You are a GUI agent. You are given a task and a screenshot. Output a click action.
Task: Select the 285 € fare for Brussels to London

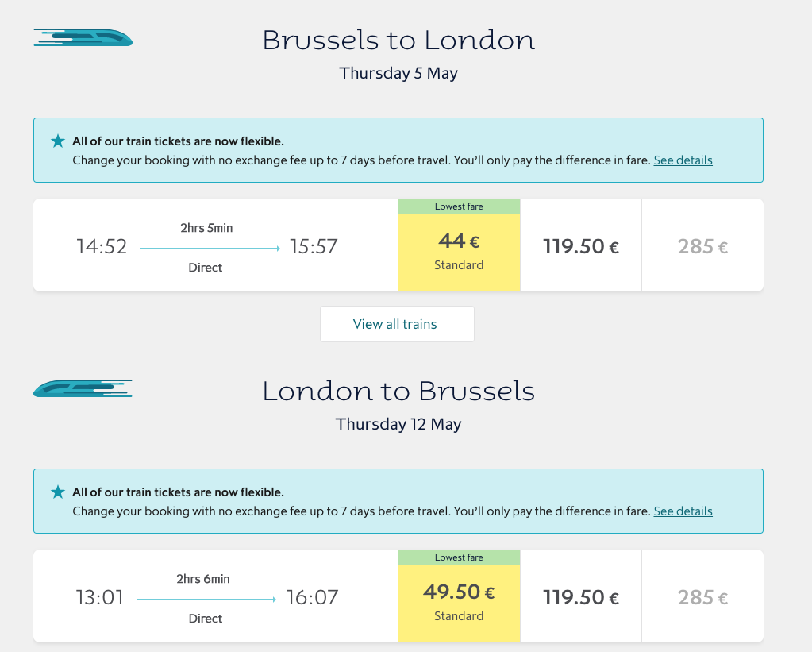(702, 246)
